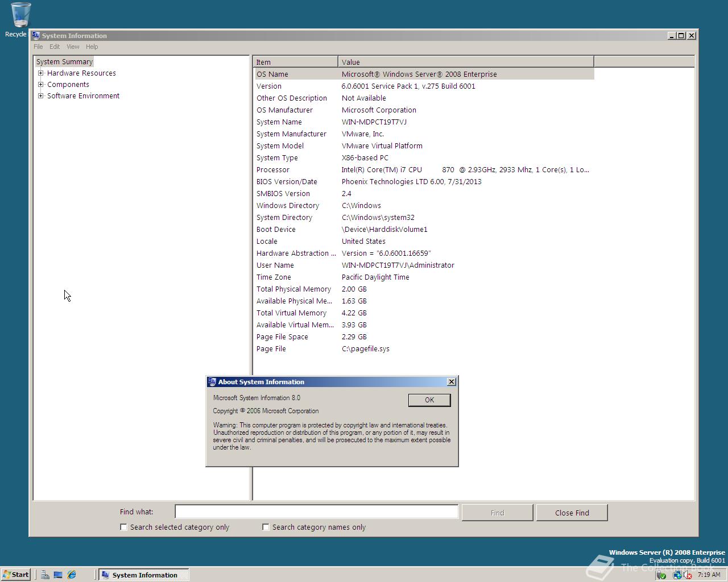Select the Components category

click(68, 84)
